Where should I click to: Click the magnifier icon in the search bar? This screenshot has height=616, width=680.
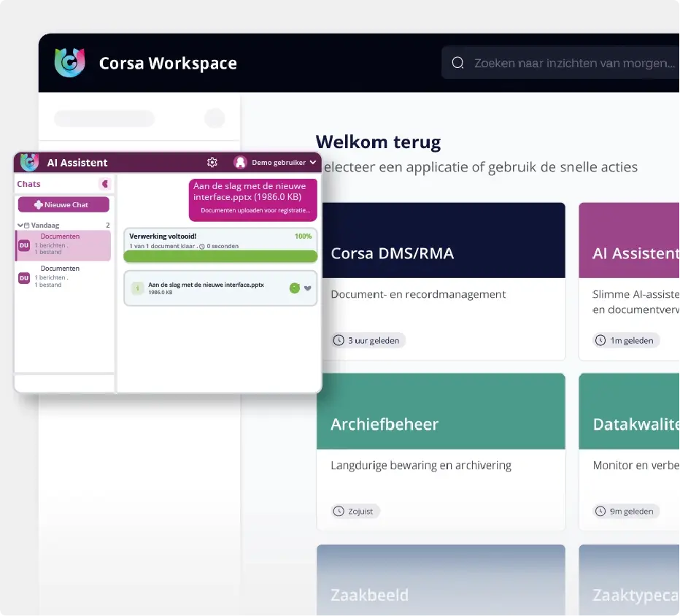(x=458, y=63)
